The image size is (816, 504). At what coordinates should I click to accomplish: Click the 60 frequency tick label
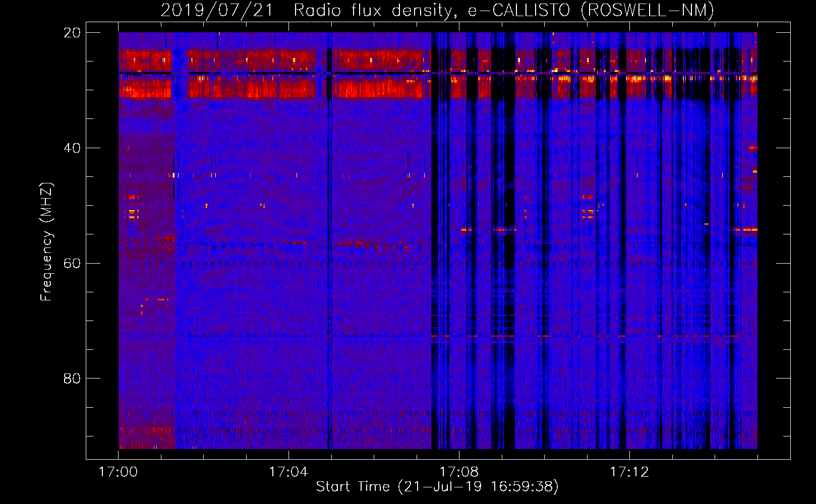click(72, 264)
